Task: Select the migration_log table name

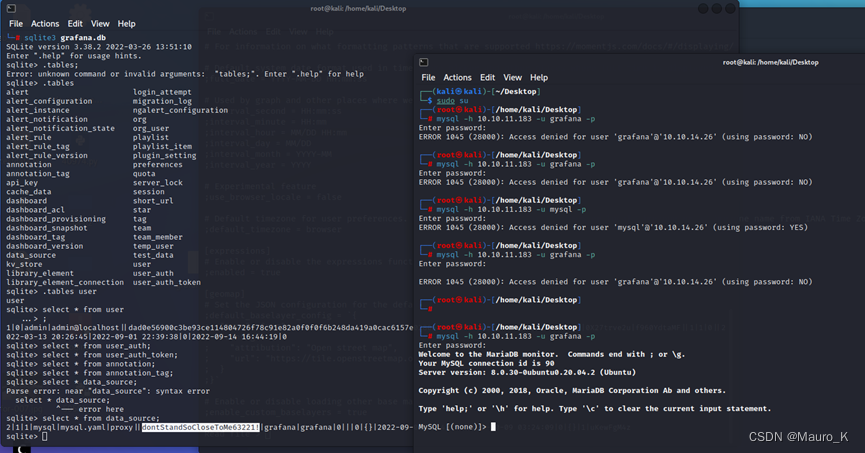Action: click(x=162, y=101)
